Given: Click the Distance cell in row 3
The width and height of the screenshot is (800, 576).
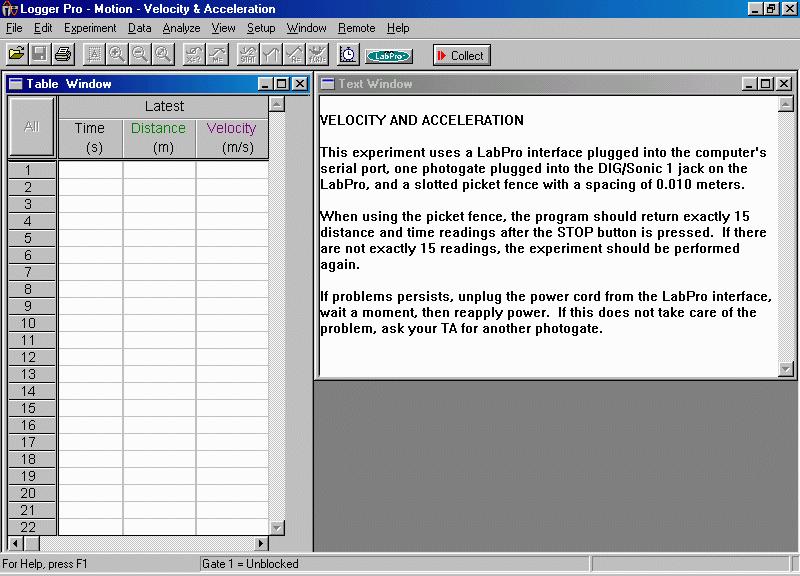Looking at the screenshot, I should click(x=159, y=204).
